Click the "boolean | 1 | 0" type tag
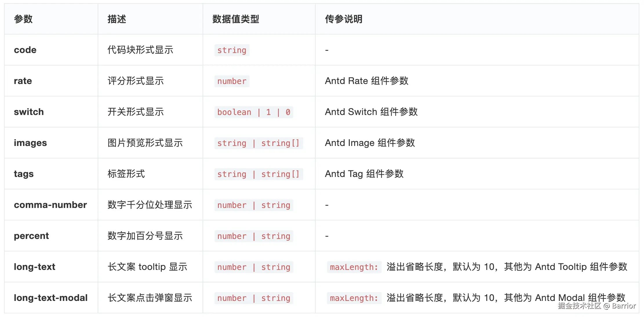This screenshot has height=318, width=644. pyautogui.click(x=254, y=112)
